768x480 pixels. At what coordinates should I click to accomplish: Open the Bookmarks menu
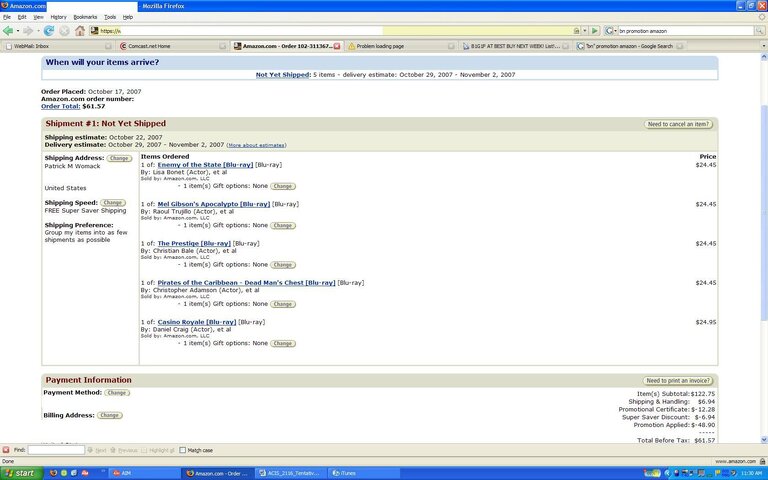[85, 17]
